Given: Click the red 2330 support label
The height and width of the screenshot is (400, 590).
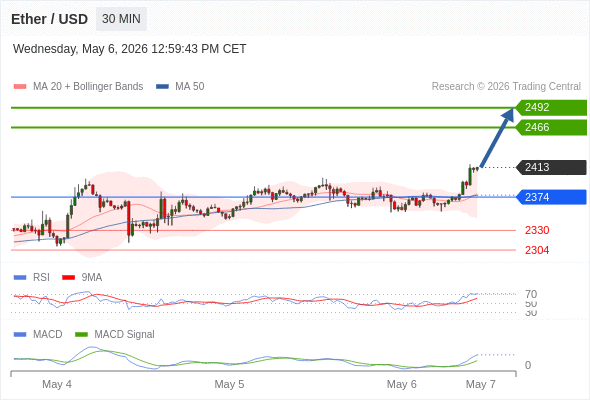Looking at the screenshot, I should pyautogui.click(x=537, y=230).
